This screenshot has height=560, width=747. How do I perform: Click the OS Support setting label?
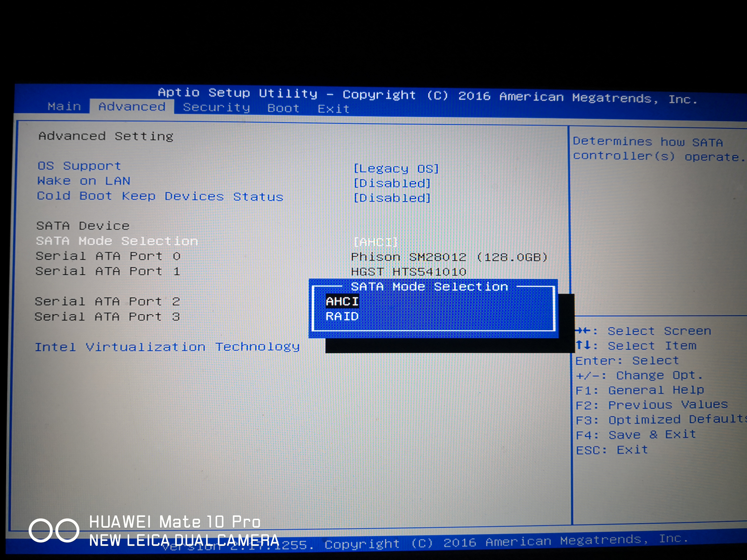click(x=79, y=166)
